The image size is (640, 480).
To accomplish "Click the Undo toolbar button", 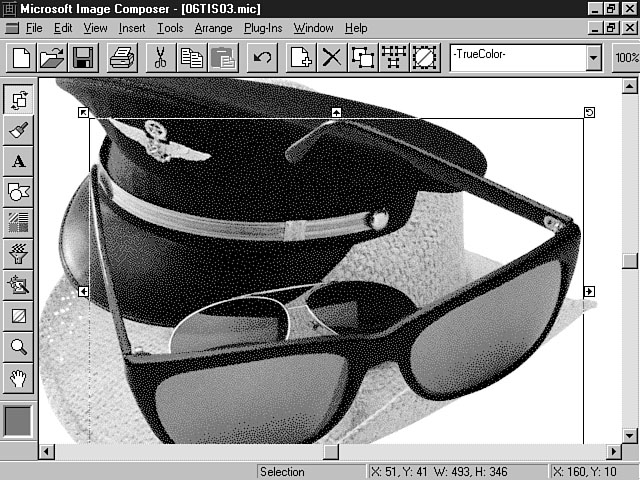I will coord(262,57).
